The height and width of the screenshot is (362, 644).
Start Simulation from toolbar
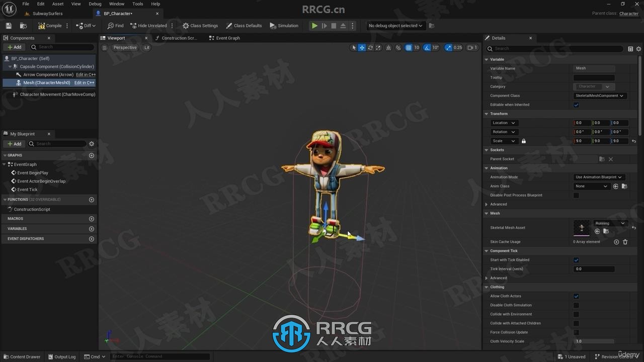[284, 26]
